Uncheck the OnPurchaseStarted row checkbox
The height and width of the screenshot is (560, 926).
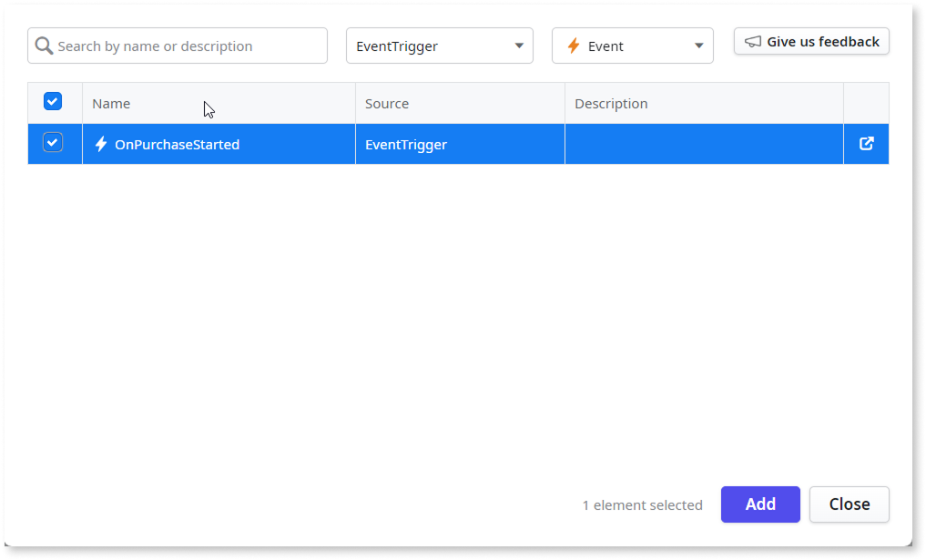(x=53, y=142)
